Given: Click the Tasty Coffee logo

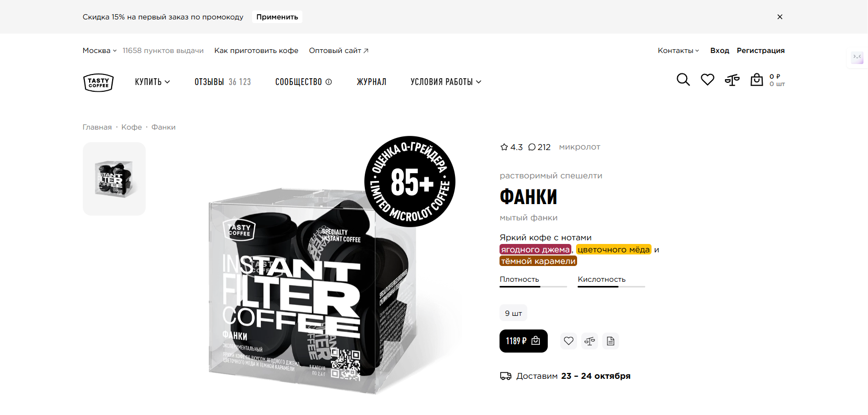Looking at the screenshot, I should click(99, 82).
